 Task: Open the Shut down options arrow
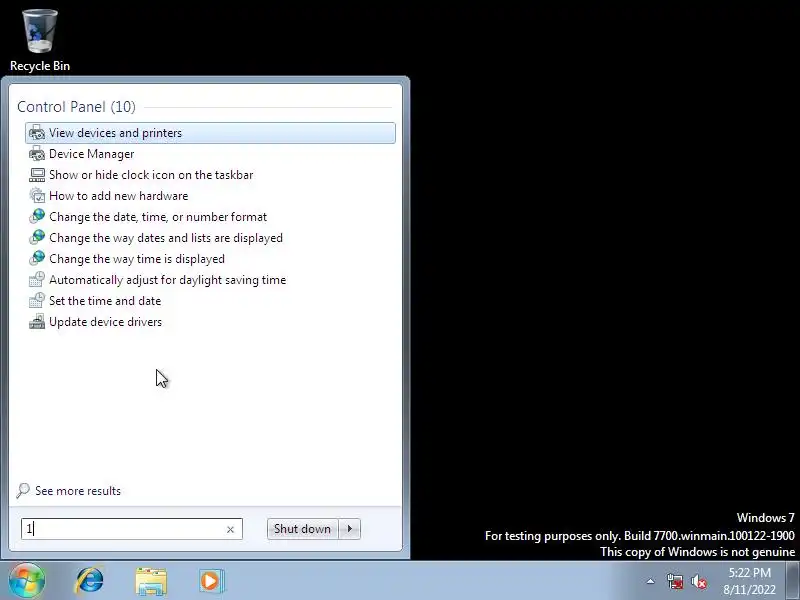click(350, 529)
